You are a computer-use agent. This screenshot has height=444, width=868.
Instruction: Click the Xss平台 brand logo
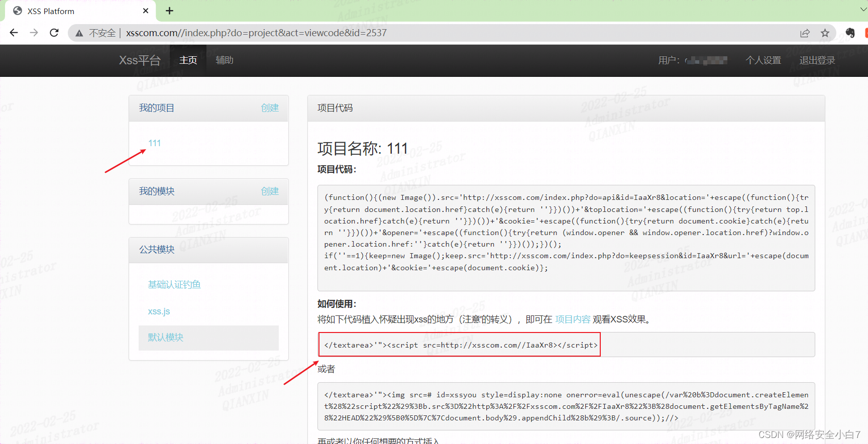point(140,60)
